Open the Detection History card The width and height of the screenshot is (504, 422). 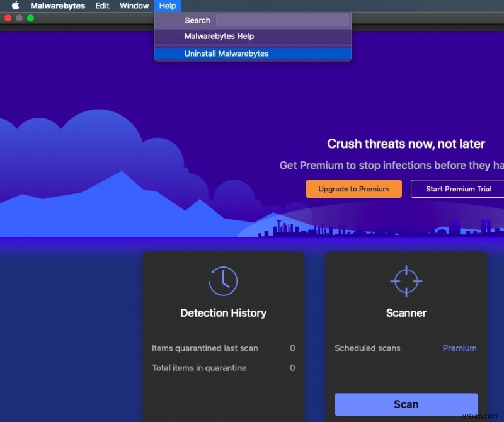[x=224, y=313]
